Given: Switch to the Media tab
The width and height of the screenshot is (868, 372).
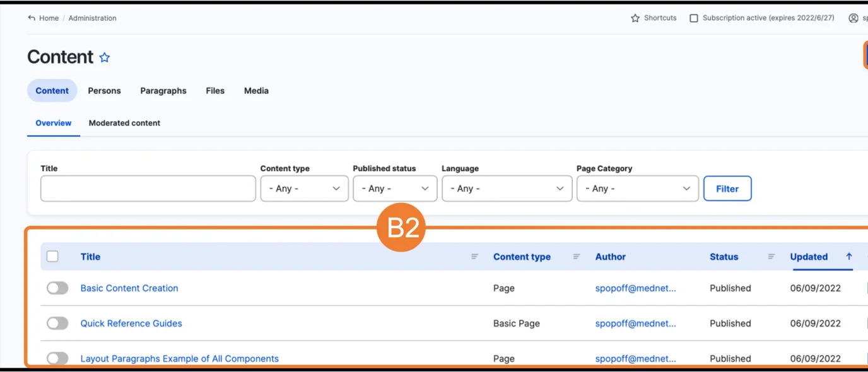Looking at the screenshot, I should click(256, 91).
